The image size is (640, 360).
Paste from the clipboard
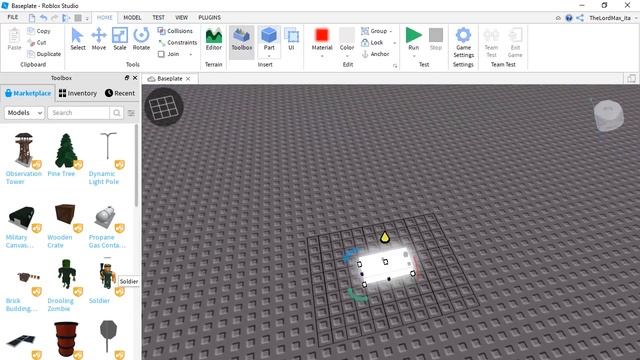14,39
